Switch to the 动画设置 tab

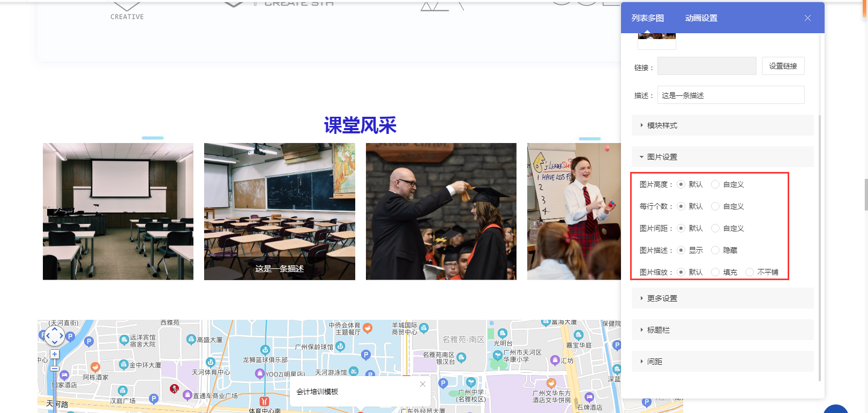click(x=701, y=18)
